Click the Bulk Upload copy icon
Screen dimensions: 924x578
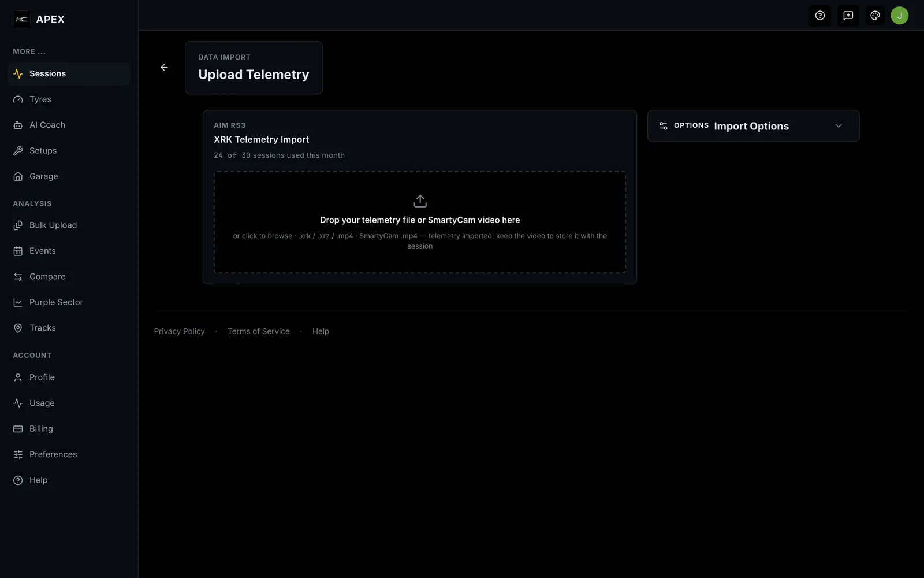[18, 225]
